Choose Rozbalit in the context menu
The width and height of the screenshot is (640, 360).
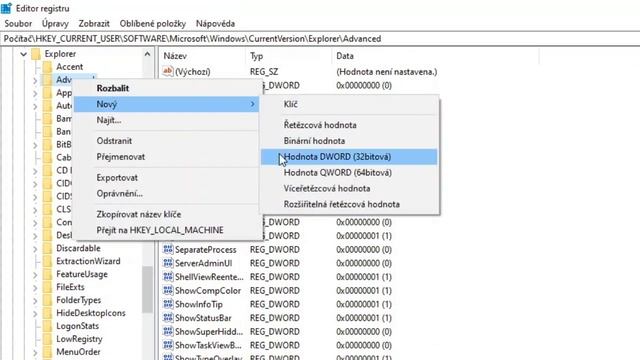pos(167,88)
